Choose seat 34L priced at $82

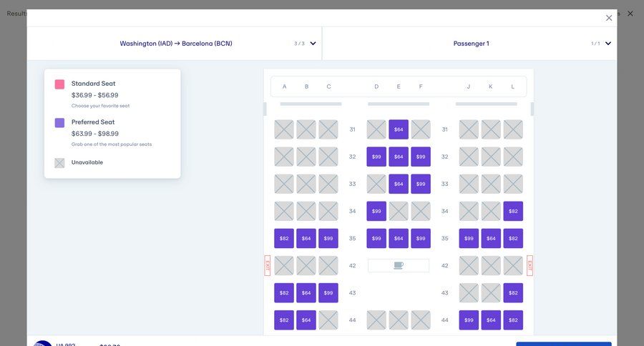point(513,211)
